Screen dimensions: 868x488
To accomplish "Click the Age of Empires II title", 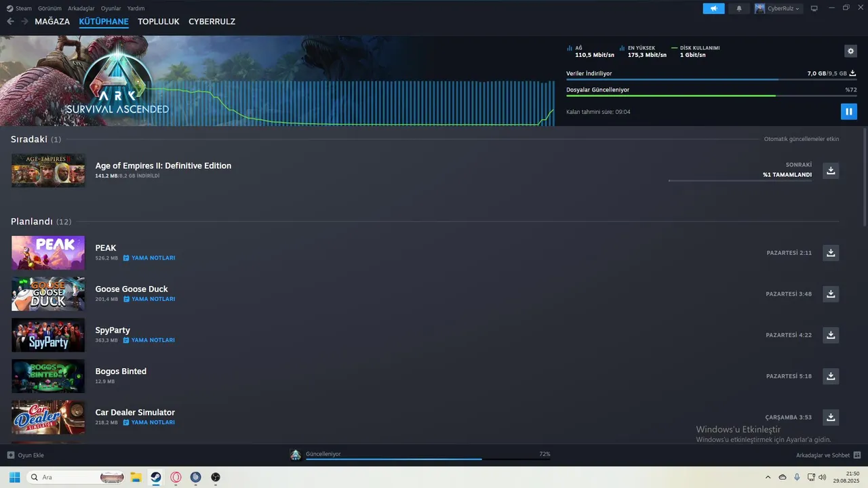I will pos(163,166).
